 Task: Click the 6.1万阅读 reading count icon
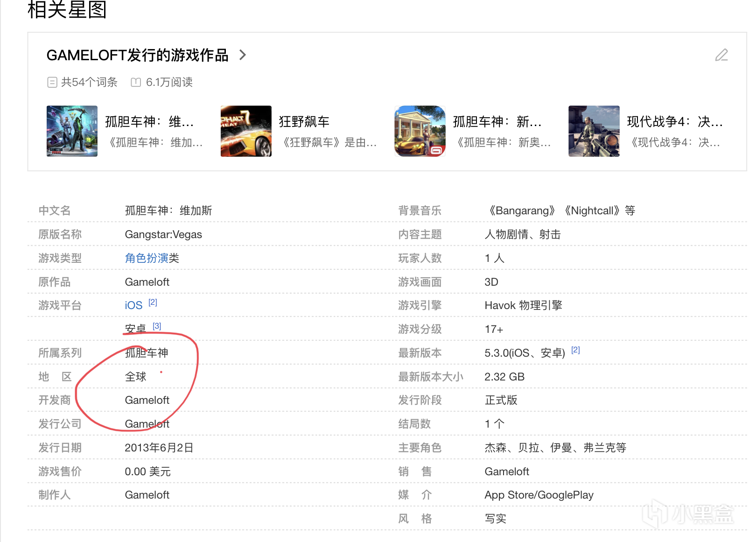click(x=136, y=83)
